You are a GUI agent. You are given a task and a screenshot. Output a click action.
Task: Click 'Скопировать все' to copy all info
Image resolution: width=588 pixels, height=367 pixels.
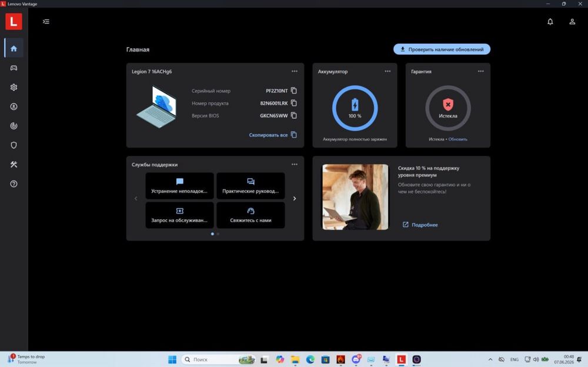(x=273, y=135)
